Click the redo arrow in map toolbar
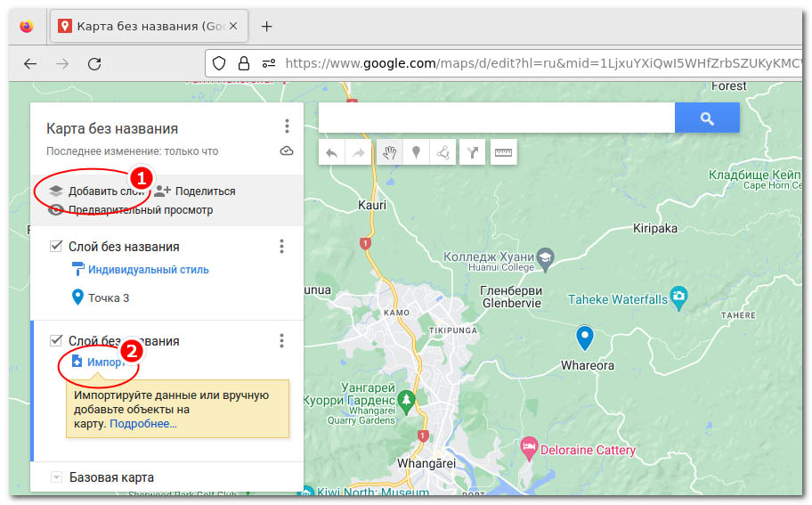 pyautogui.click(x=358, y=153)
